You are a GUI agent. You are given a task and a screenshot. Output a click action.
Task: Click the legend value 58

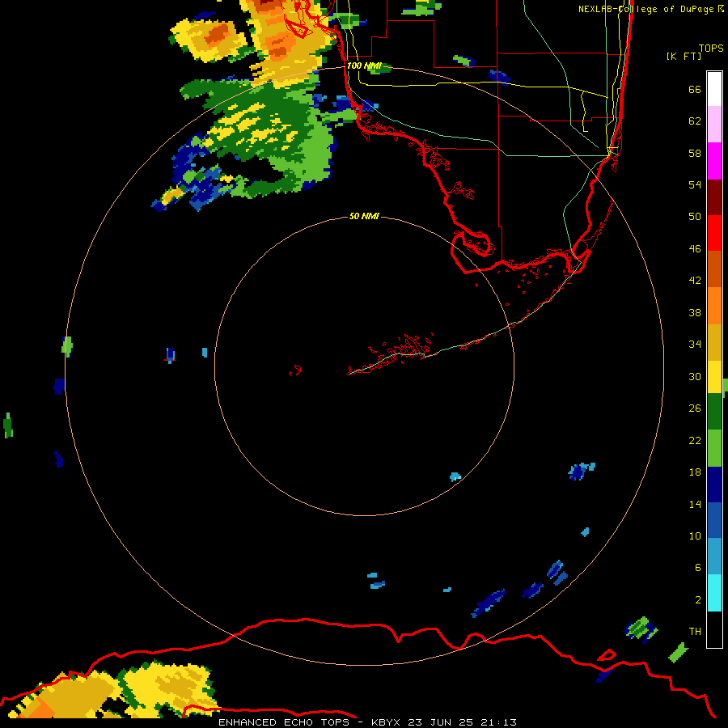coord(695,153)
